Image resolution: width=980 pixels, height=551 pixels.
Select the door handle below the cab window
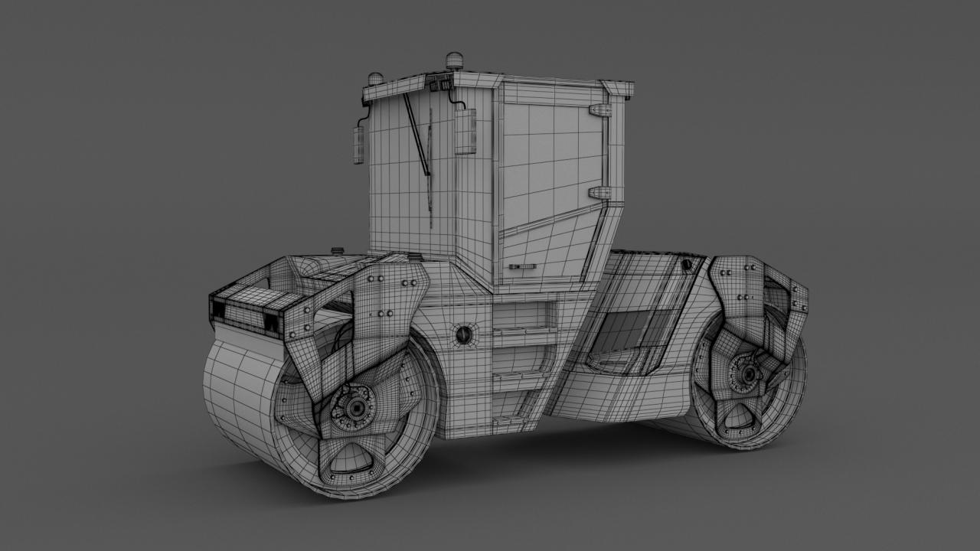point(521,266)
